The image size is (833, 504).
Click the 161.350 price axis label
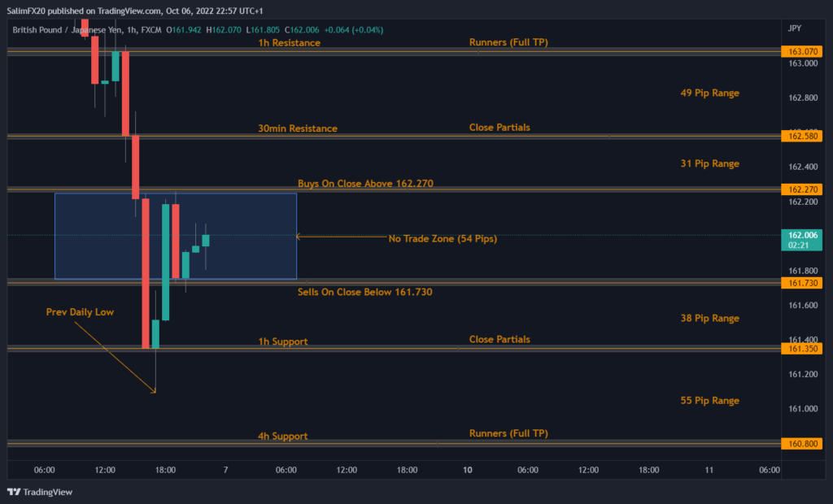click(802, 348)
